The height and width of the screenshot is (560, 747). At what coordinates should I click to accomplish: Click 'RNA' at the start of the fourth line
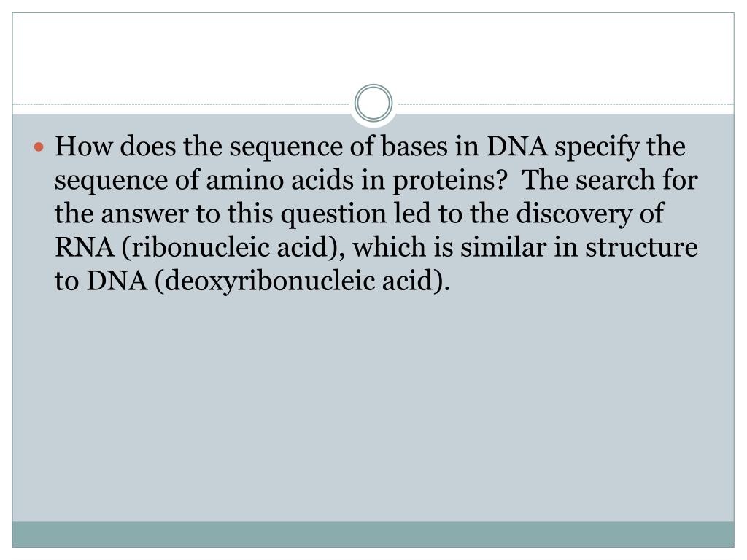[85, 247]
